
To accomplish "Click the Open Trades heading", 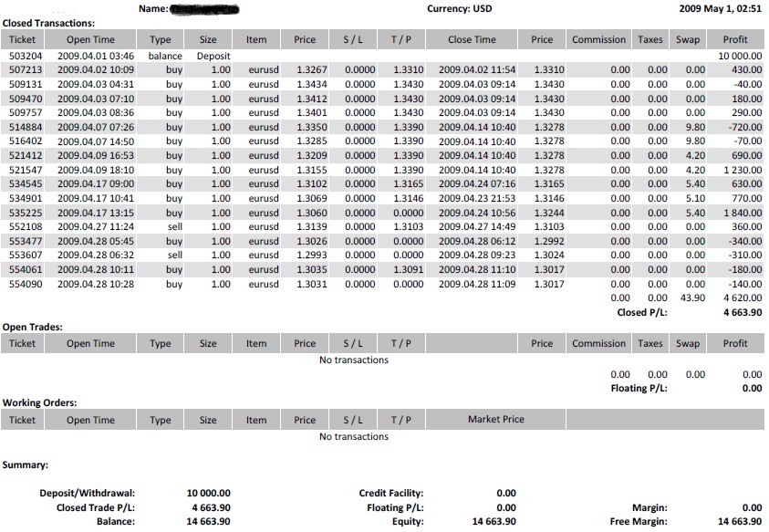I will pos(32,328).
